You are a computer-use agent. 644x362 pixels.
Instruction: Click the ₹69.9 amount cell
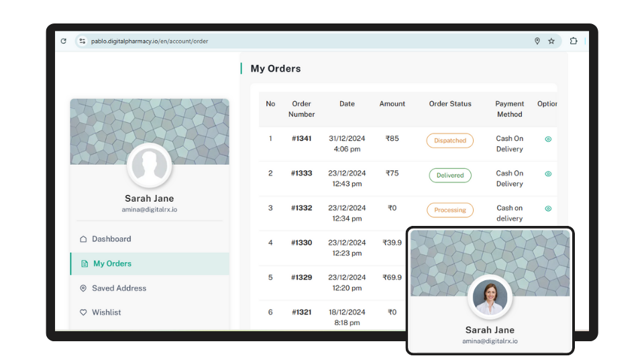pos(392,278)
